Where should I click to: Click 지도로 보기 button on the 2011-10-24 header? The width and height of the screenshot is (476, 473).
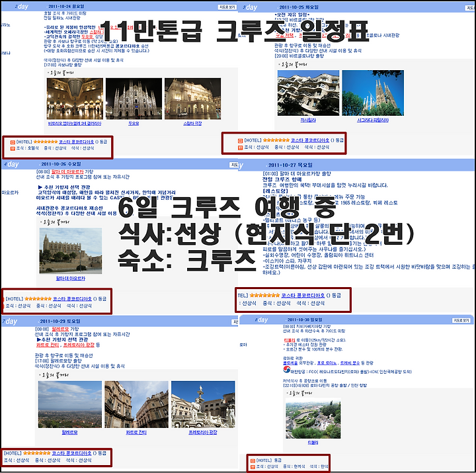[227, 7]
